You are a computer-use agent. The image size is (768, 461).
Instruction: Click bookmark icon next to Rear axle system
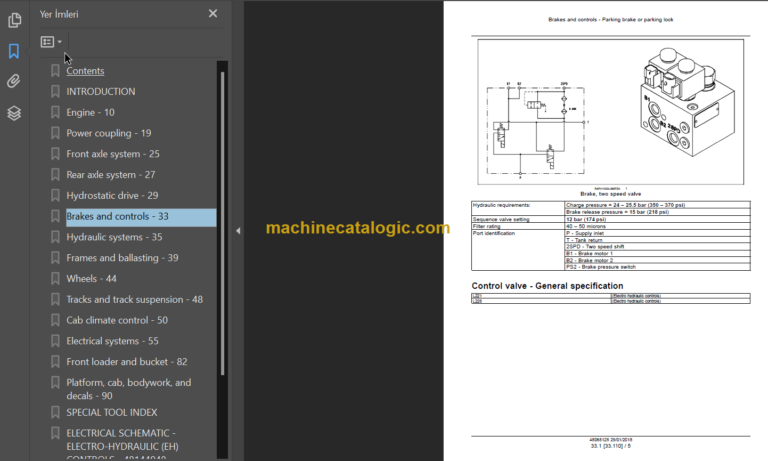coord(55,175)
